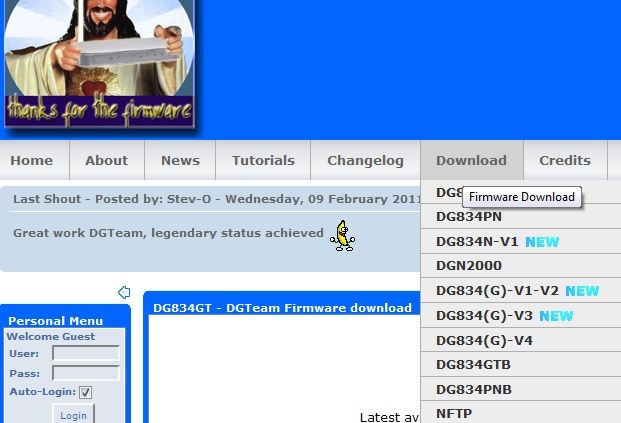Select the News menu item
Viewport: 621px width, 423px height.
pos(180,160)
